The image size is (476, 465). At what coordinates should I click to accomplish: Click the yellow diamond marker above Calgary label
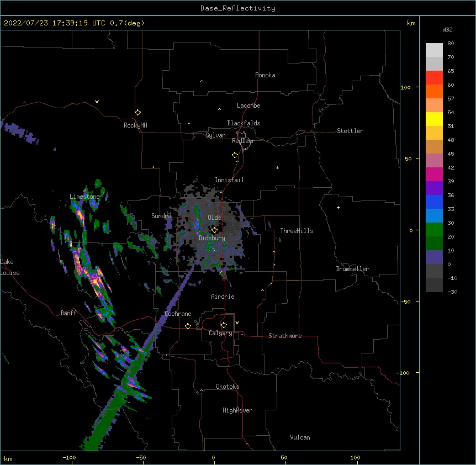tap(224, 325)
